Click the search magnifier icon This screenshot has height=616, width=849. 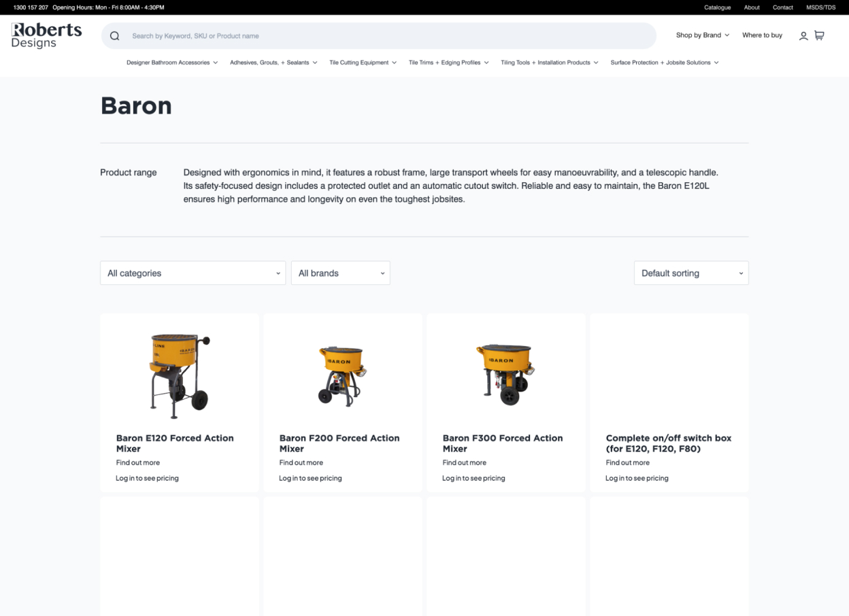click(x=114, y=36)
